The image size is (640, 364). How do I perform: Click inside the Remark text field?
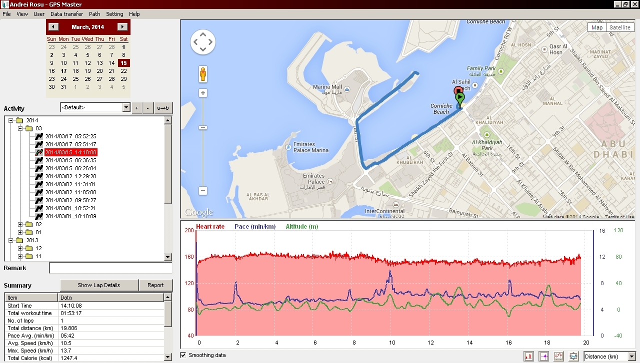pyautogui.click(x=110, y=268)
